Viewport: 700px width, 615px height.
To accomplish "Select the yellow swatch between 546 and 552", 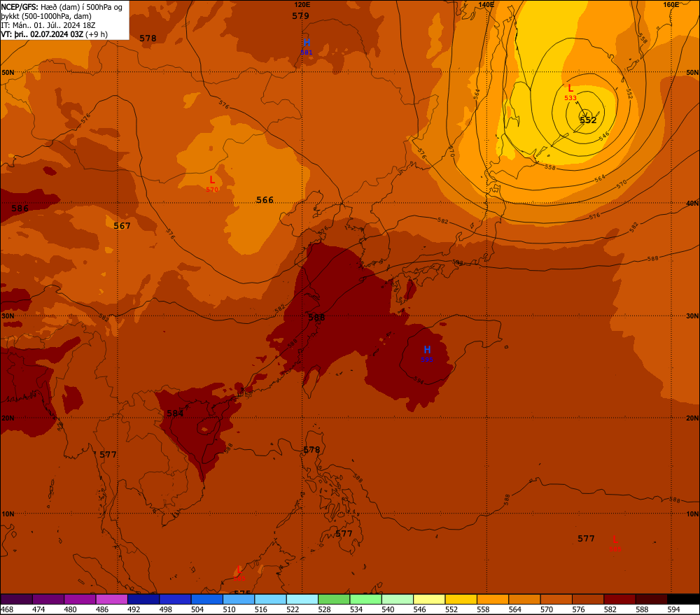I will pyautogui.click(x=429, y=599).
